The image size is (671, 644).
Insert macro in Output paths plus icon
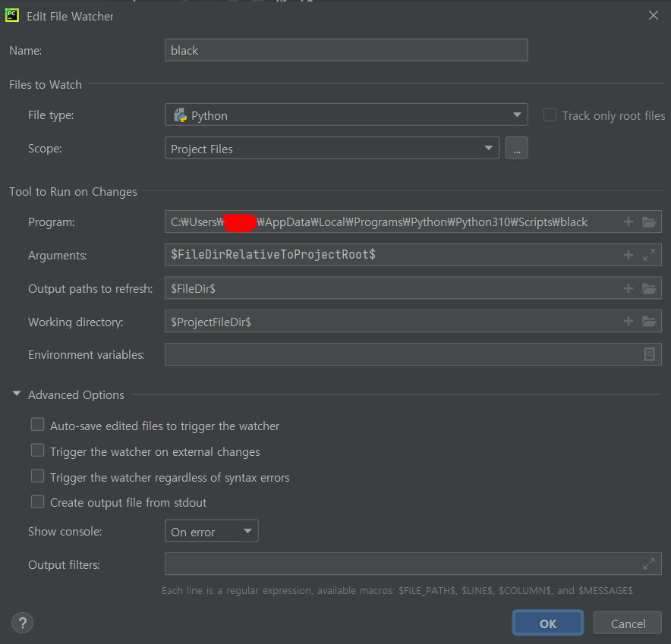click(628, 288)
